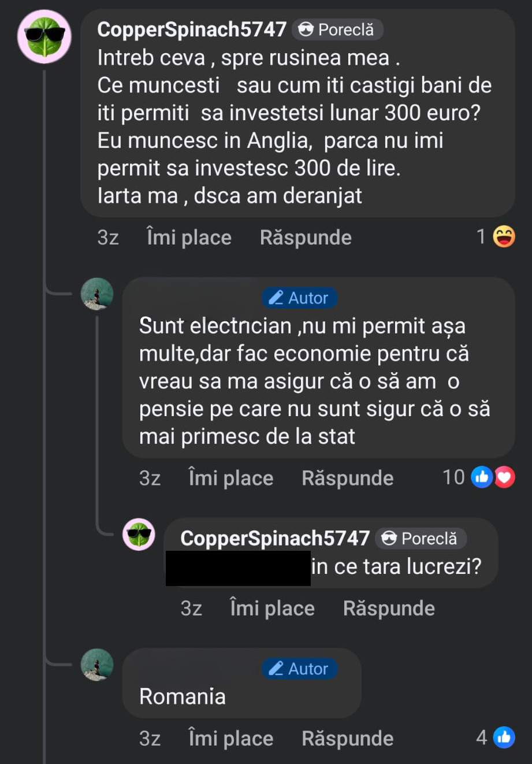The image size is (532, 764).
Task: Click the red heart reaction on electrician reply
Action: pos(505,477)
